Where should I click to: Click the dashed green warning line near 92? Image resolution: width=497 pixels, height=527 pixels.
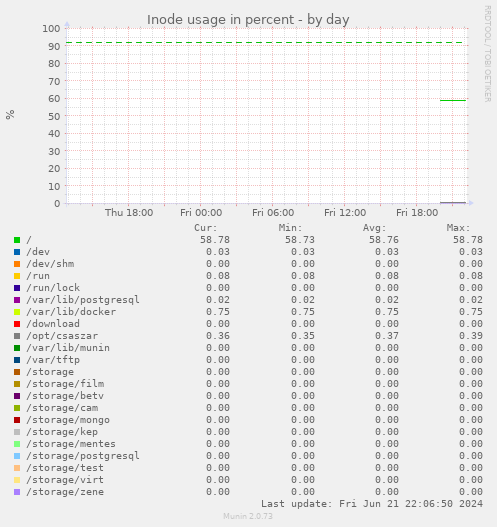tap(264, 43)
